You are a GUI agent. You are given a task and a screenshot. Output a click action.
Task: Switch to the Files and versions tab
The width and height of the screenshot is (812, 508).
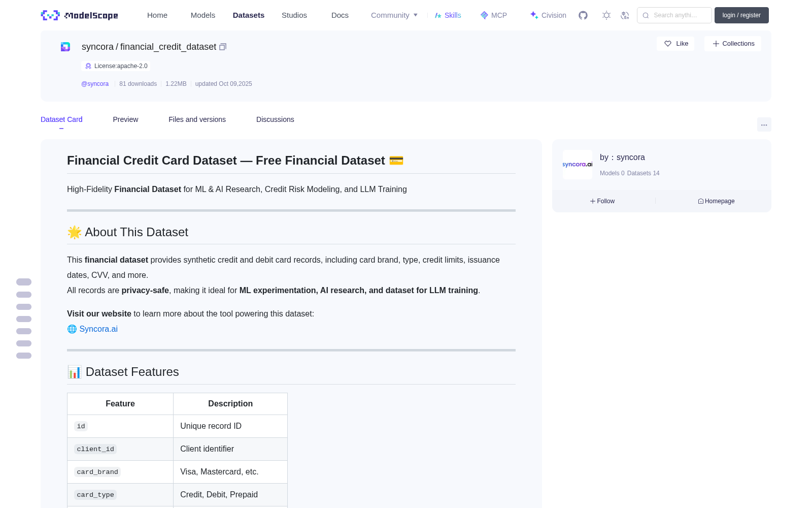pyautogui.click(x=197, y=119)
